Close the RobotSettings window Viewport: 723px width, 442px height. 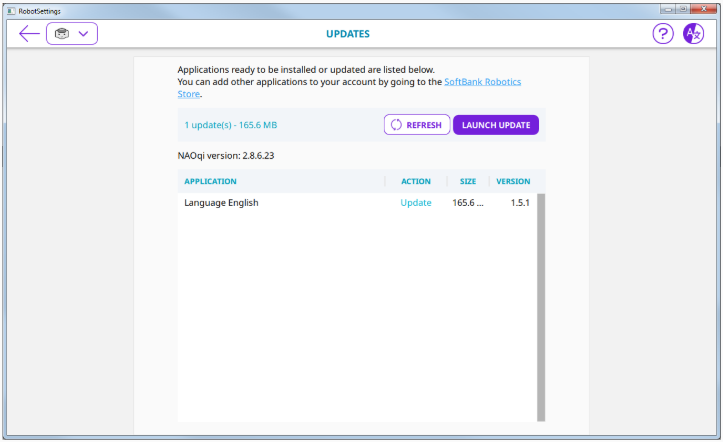[704, 9]
